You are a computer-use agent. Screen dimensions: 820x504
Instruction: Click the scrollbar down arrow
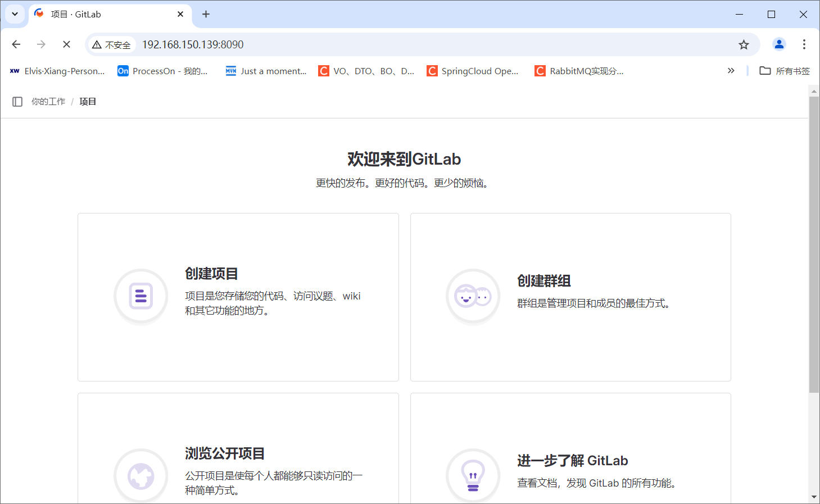click(814, 497)
